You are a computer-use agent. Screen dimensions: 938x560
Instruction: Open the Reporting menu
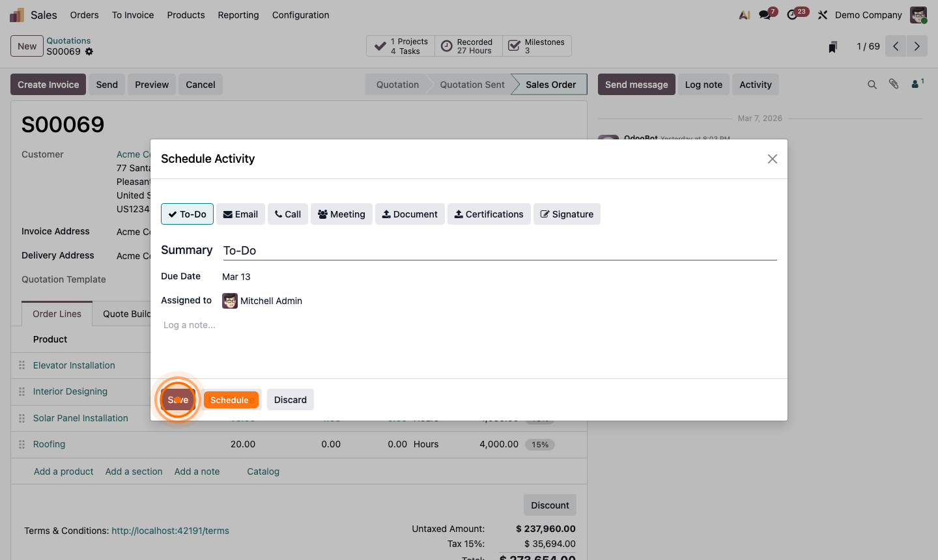[x=238, y=14]
